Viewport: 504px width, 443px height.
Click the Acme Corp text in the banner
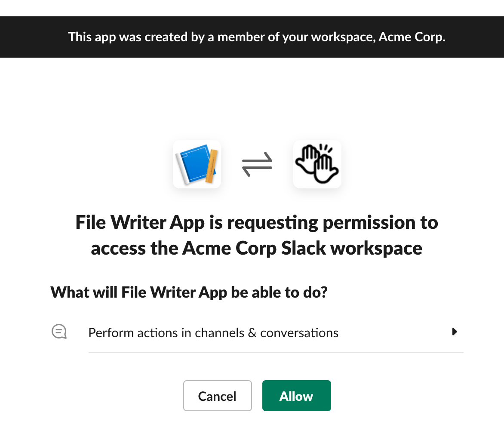(411, 37)
